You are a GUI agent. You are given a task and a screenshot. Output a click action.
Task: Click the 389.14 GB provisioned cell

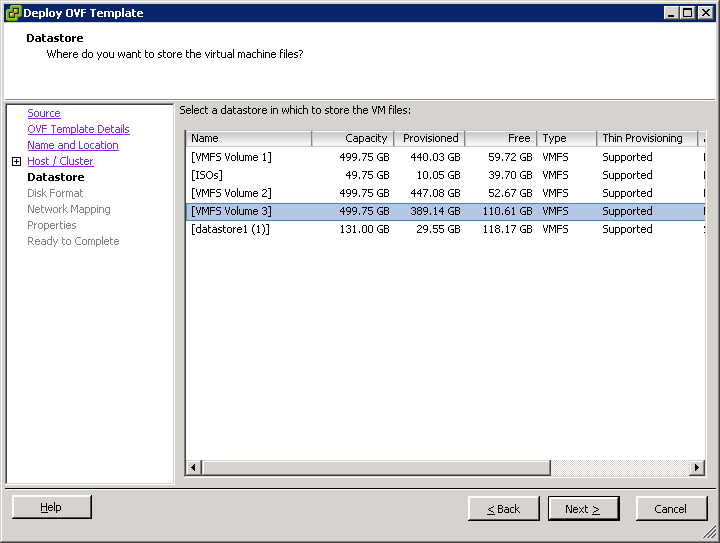coord(435,211)
